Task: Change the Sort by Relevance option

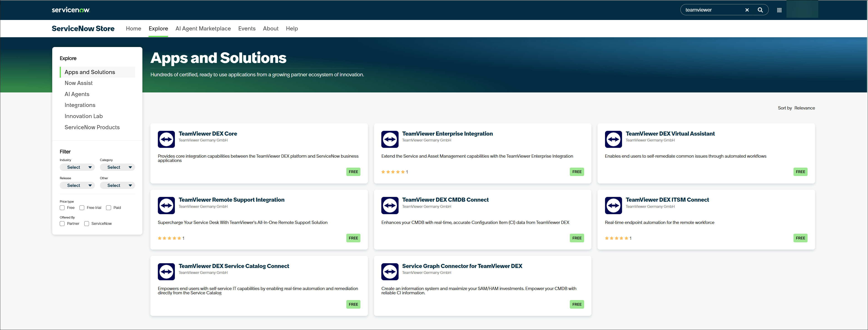Action: [805, 108]
